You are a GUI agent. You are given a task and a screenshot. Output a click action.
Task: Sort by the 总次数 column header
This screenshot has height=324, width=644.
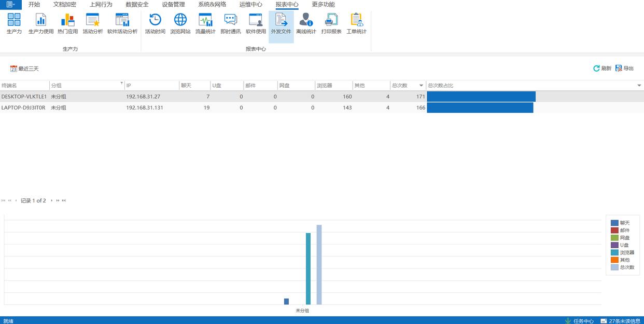tap(400, 85)
